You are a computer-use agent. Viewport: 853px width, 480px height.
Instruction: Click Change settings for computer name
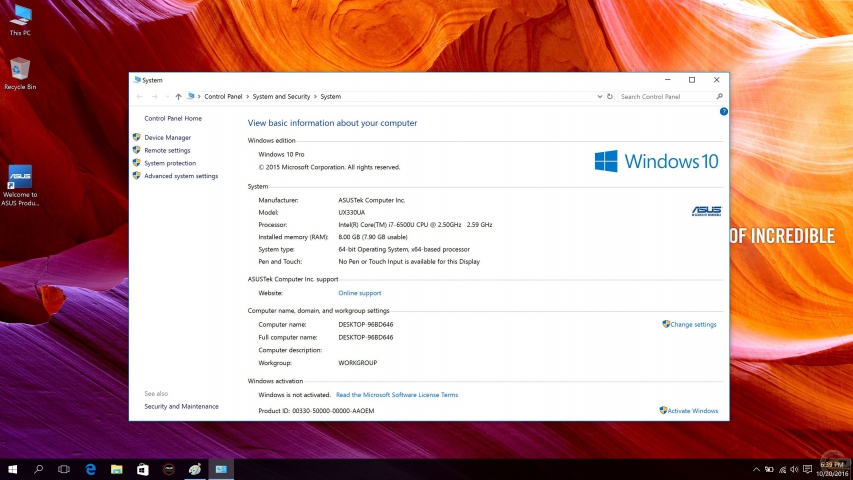(693, 324)
